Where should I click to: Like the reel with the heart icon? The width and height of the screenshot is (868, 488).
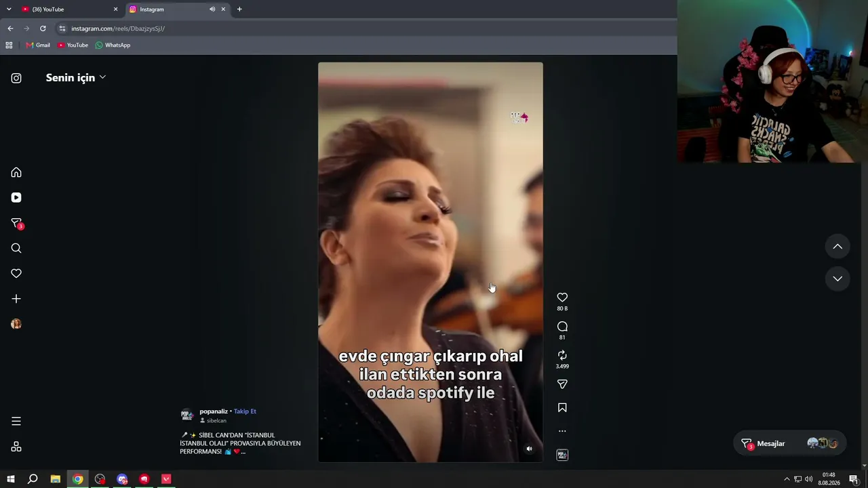562,298
